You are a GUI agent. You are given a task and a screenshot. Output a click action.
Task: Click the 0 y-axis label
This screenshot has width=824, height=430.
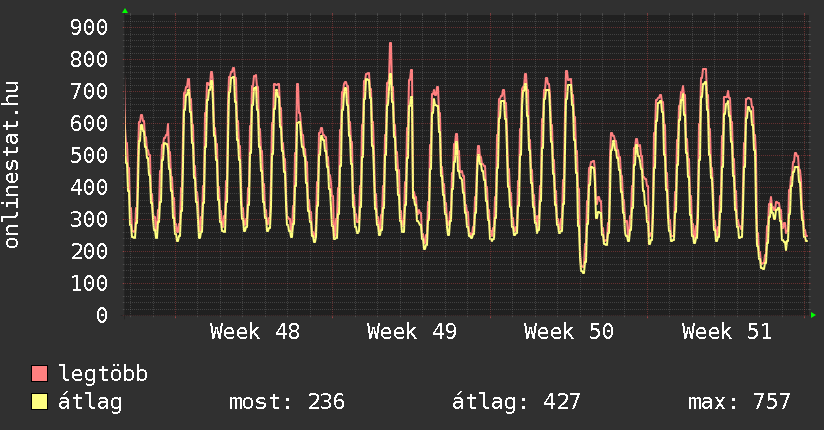pos(101,315)
